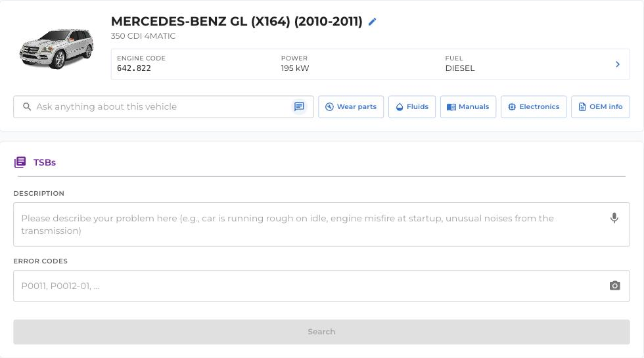Click the magnifier search icon
Image resolution: width=644 pixels, height=358 pixels.
point(27,106)
